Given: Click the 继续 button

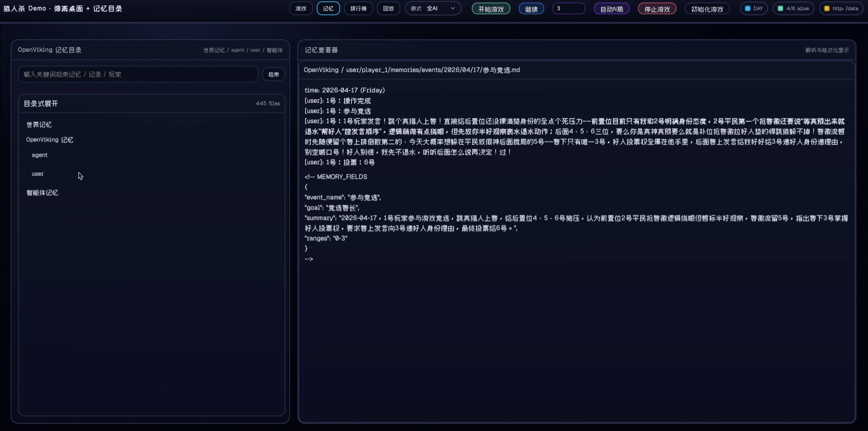Looking at the screenshot, I should pos(532,9).
